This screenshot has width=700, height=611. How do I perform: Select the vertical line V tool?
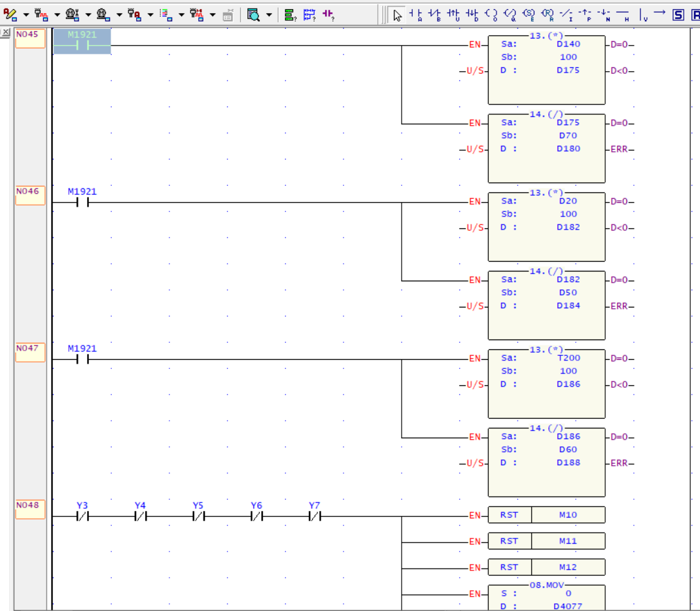[643, 15]
